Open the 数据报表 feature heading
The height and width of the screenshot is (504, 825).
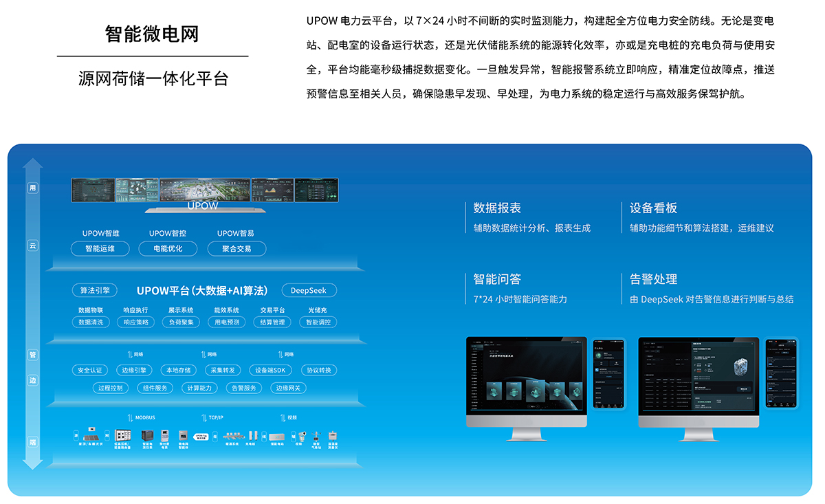(x=497, y=208)
